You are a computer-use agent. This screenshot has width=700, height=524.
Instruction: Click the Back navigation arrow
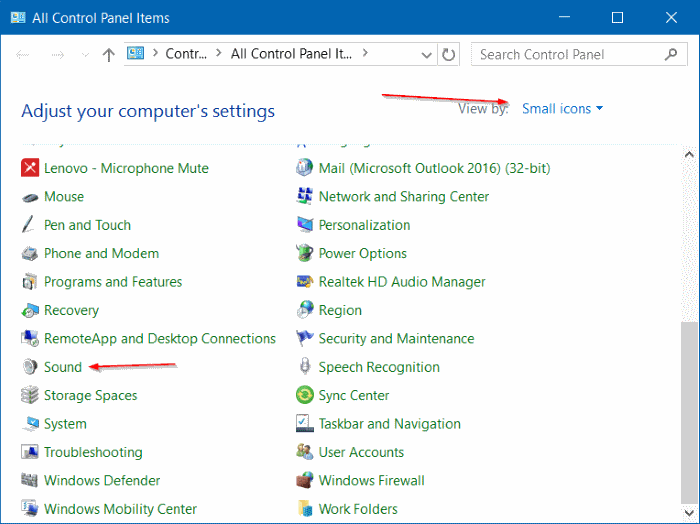click(x=22, y=55)
